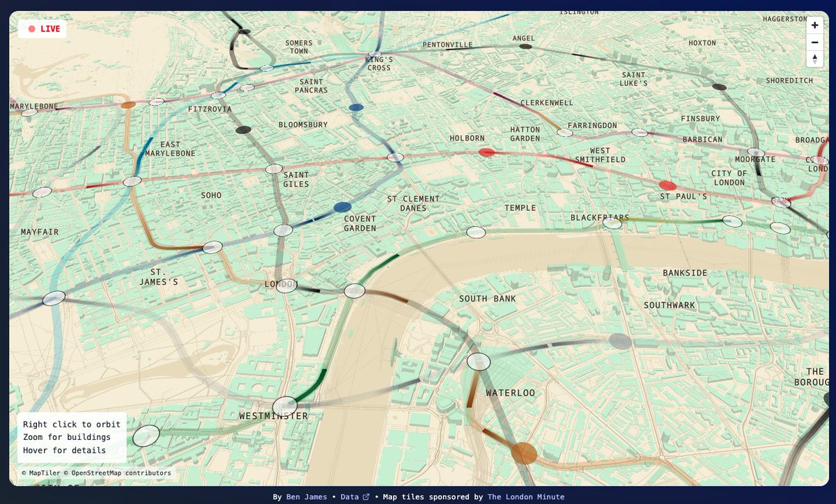Viewport: 836px width, 504px height.
Task: Click the CITY OF LONDON map label
Action: [729, 178]
